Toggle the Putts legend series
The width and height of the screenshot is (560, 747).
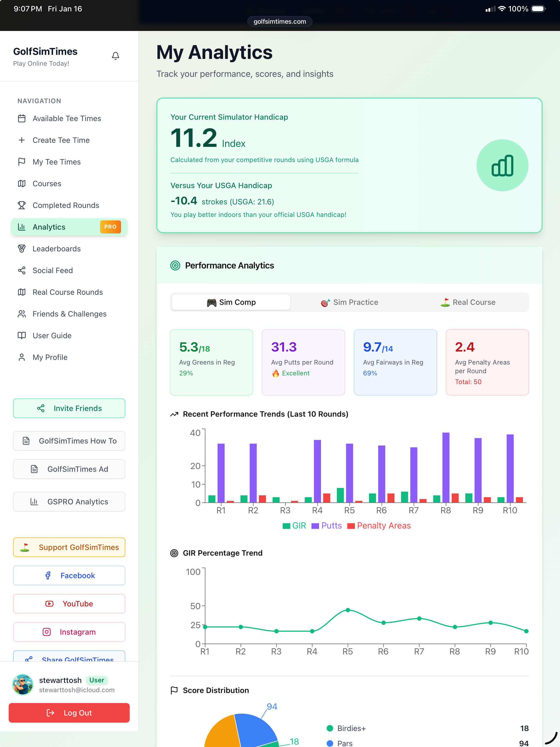pyautogui.click(x=326, y=526)
